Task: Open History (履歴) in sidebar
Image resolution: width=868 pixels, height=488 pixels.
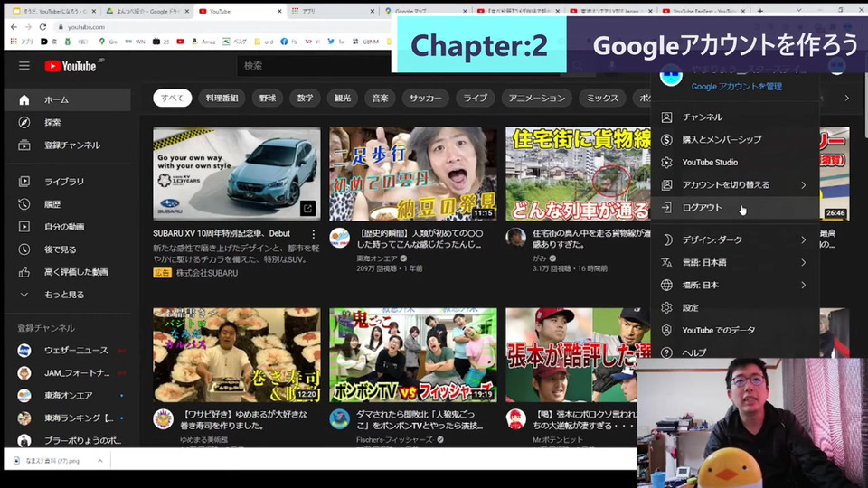Action: (68, 204)
